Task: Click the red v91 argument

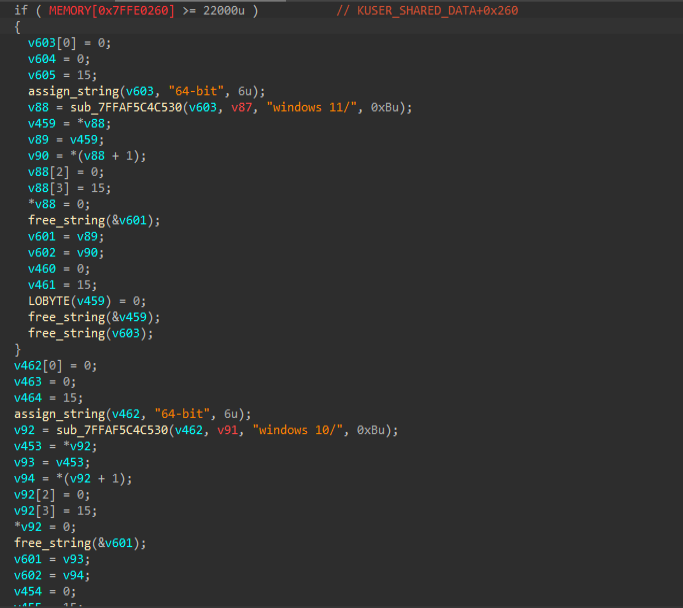Action: (242, 430)
